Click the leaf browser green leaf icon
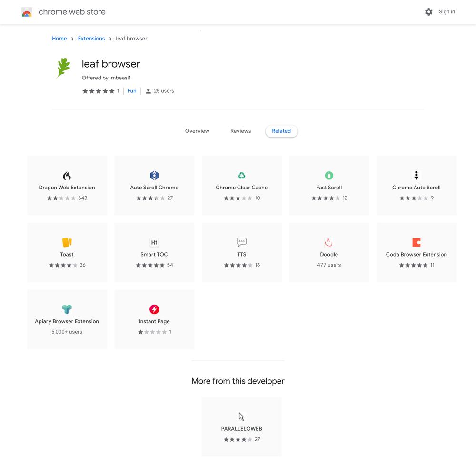The width and height of the screenshot is (476, 476). pos(63,68)
